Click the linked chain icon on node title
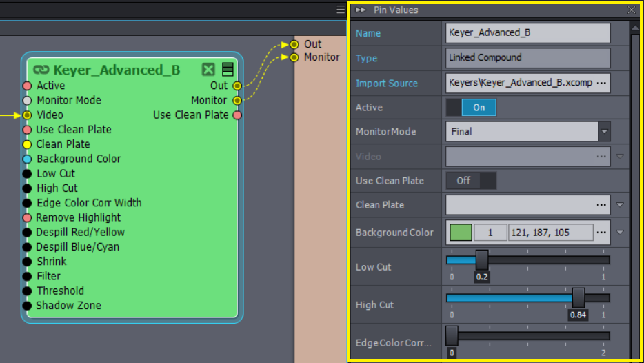This screenshot has width=644, height=363. click(41, 70)
